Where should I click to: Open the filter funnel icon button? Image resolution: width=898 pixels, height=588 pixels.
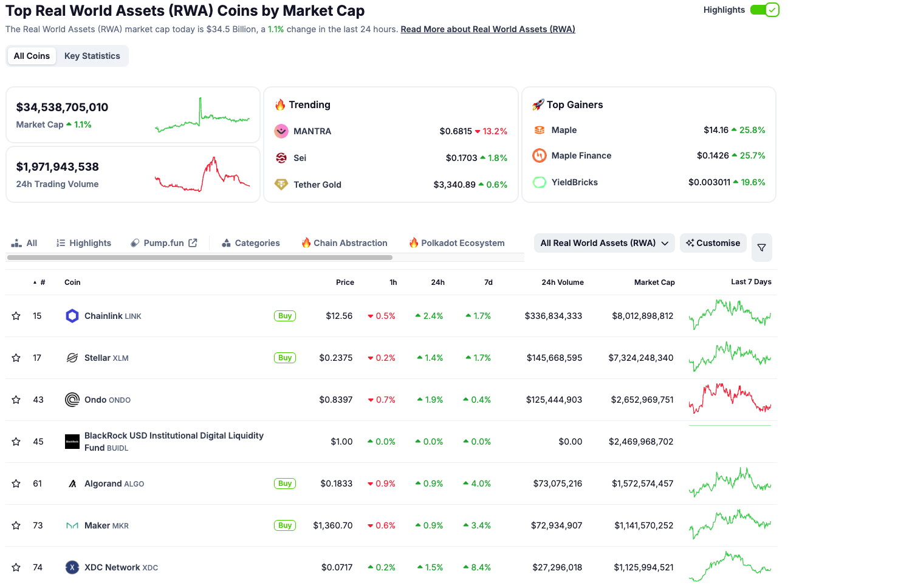coord(761,247)
